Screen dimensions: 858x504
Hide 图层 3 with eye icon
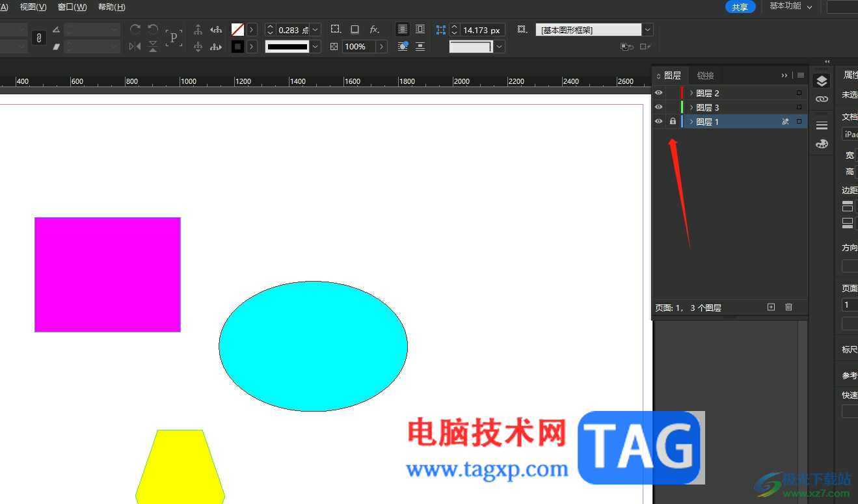point(658,107)
